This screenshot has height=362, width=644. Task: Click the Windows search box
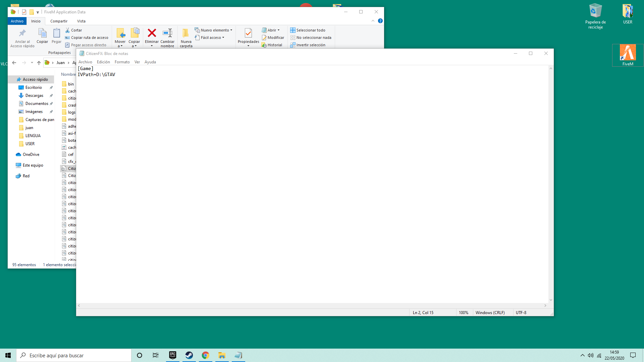74,355
